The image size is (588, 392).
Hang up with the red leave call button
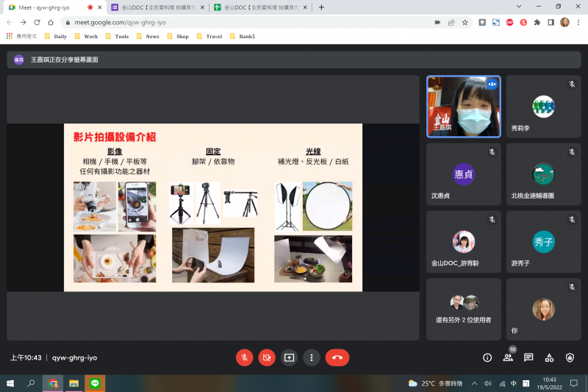click(x=337, y=357)
